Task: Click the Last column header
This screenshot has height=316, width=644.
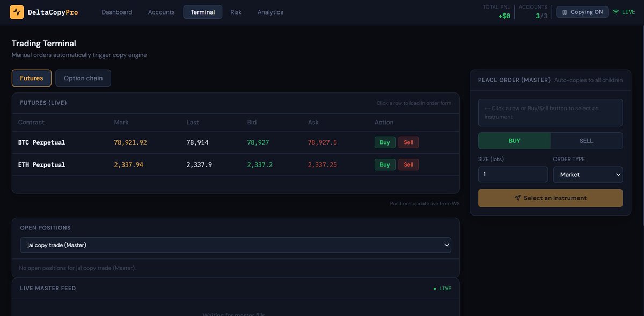Action: click(193, 122)
